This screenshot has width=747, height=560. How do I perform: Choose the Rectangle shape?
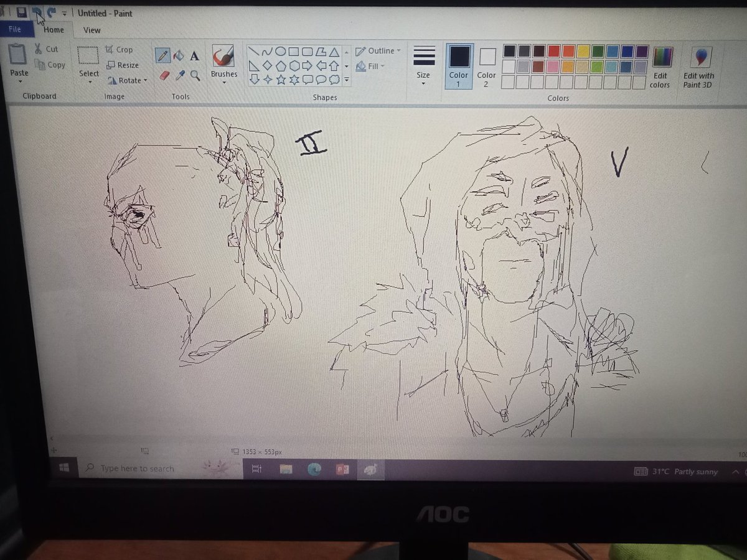click(294, 52)
